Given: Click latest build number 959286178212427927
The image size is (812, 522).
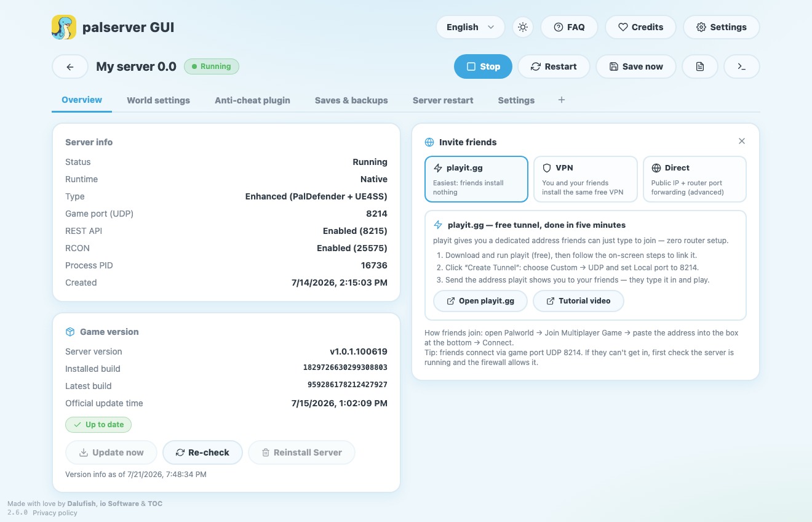Looking at the screenshot, I should pos(348,385).
